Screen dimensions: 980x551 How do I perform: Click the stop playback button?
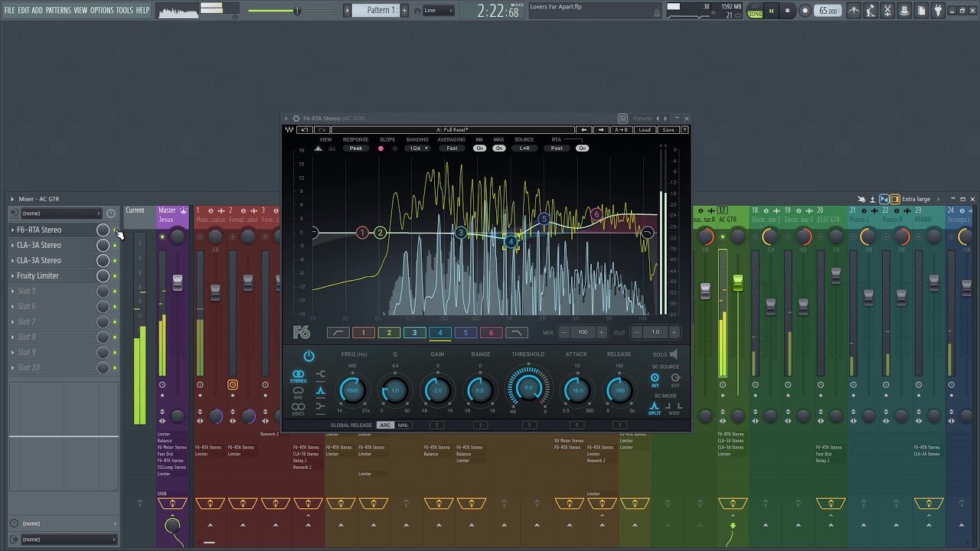(x=787, y=11)
